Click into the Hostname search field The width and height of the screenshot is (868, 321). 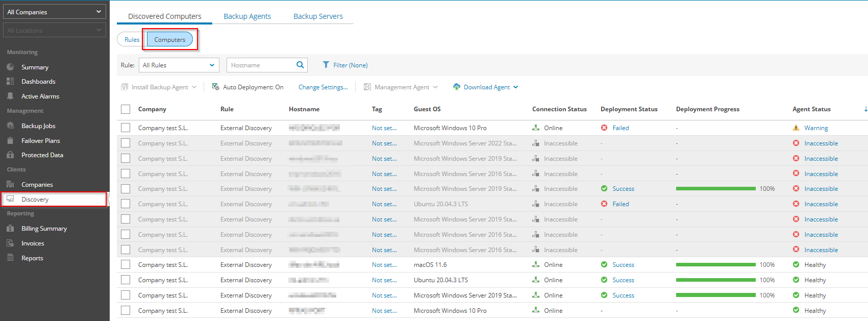(x=260, y=65)
